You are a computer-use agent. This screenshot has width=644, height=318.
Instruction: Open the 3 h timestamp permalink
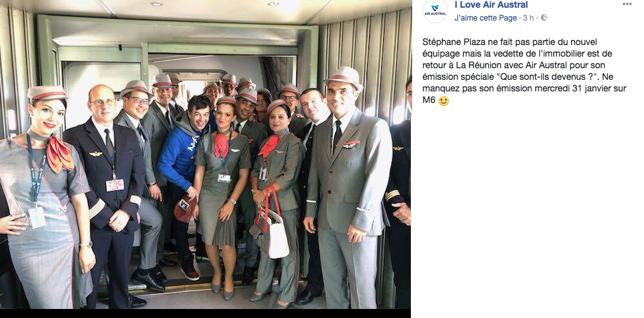528,18
